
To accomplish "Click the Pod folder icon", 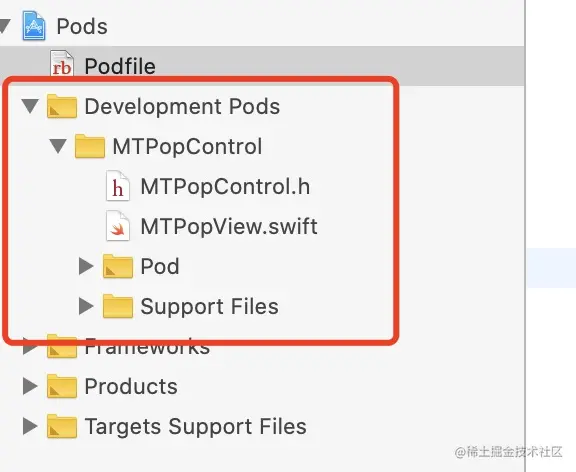I will pos(118,266).
